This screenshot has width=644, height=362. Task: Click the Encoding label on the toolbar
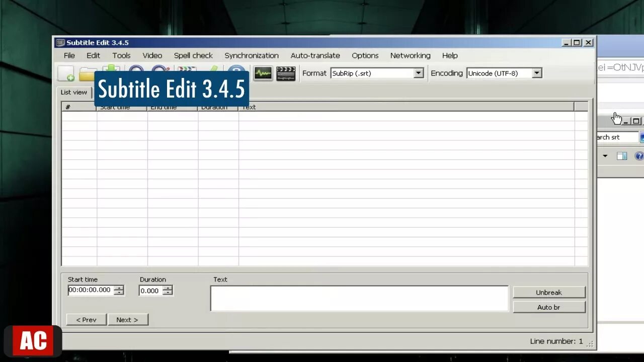pos(446,73)
